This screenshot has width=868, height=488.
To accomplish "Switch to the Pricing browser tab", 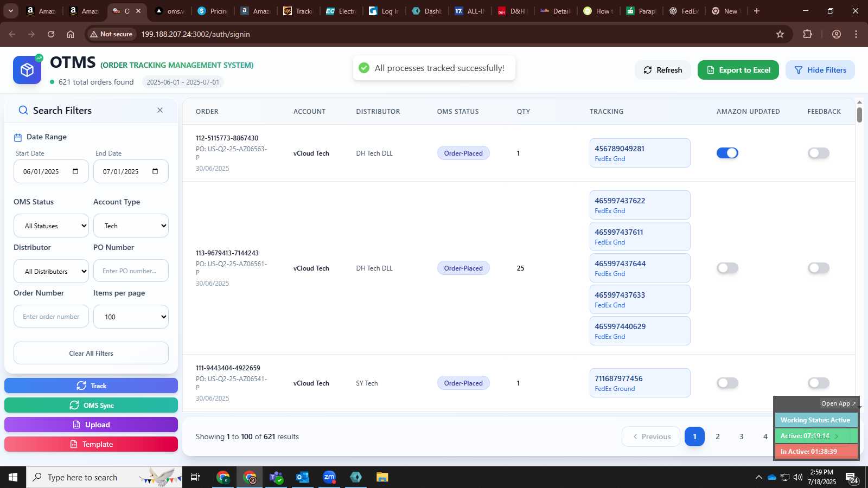I will point(213,11).
